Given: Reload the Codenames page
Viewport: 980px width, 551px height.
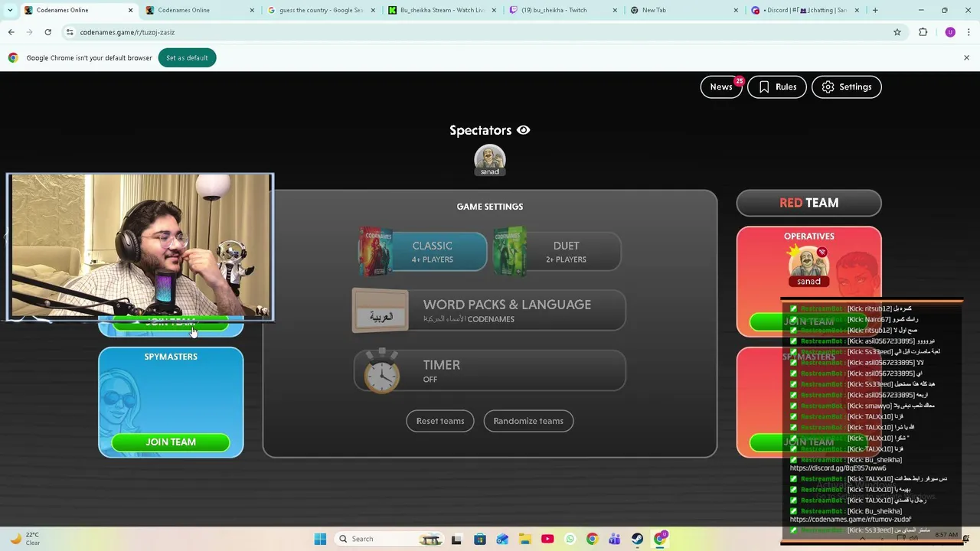Looking at the screenshot, I should pos(47,32).
